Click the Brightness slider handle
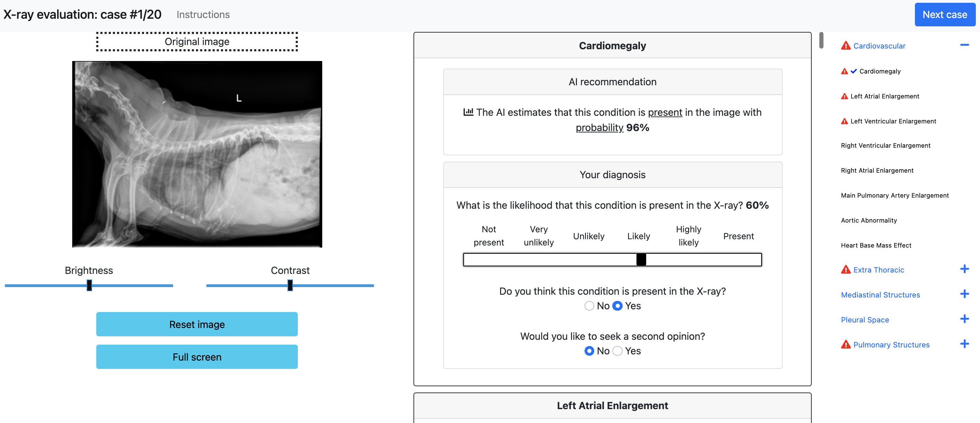Viewport: 980px width, 423px height. tap(89, 285)
